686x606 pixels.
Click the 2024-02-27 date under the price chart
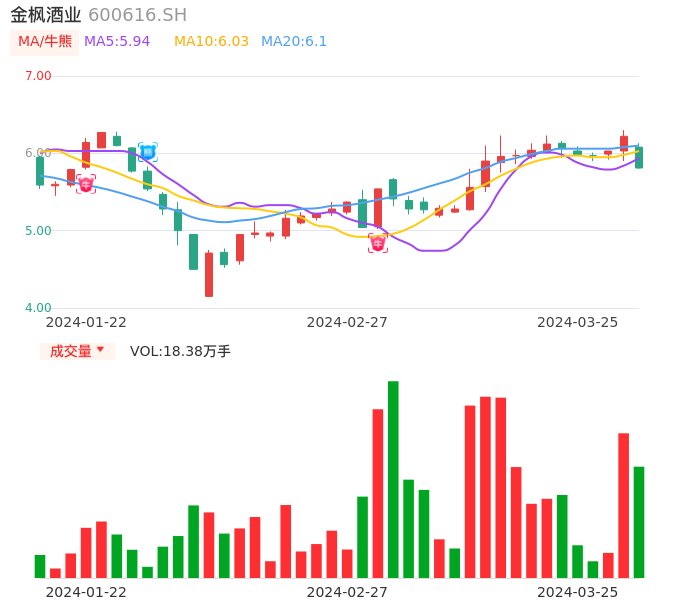pos(347,322)
